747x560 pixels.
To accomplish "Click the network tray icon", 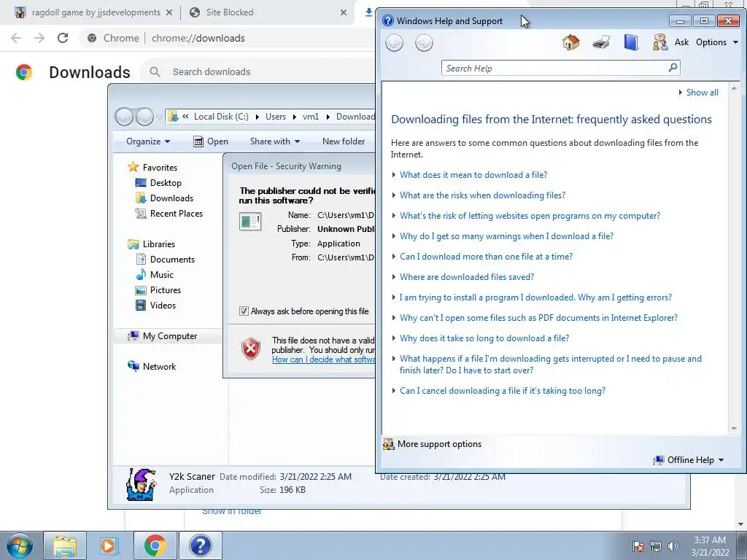I will click(656, 546).
